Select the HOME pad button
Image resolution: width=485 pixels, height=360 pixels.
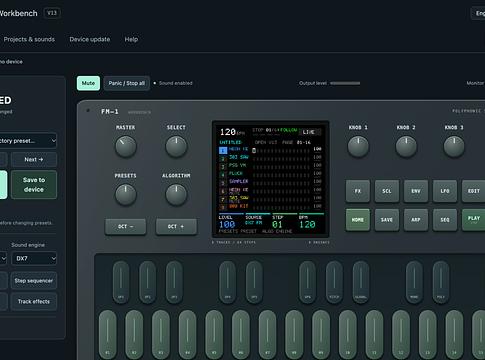tap(358, 220)
